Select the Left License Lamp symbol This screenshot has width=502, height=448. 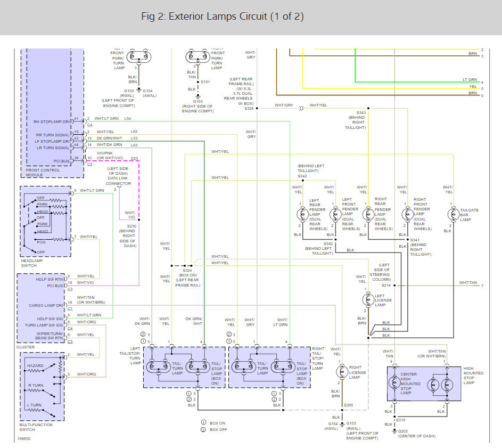point(368,299)
